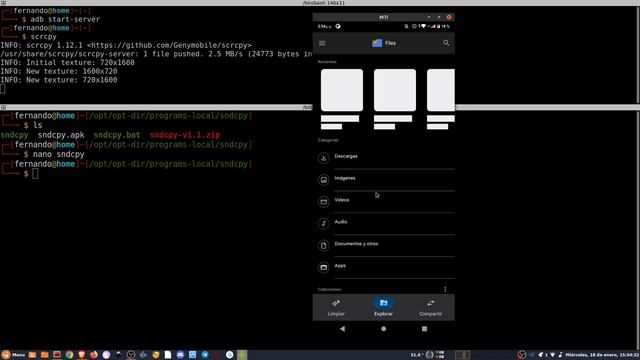Click 'nano sndcpy' command in bottom terminal
Viewport: 640px width, 360px height.
click(x=58, y=154)
